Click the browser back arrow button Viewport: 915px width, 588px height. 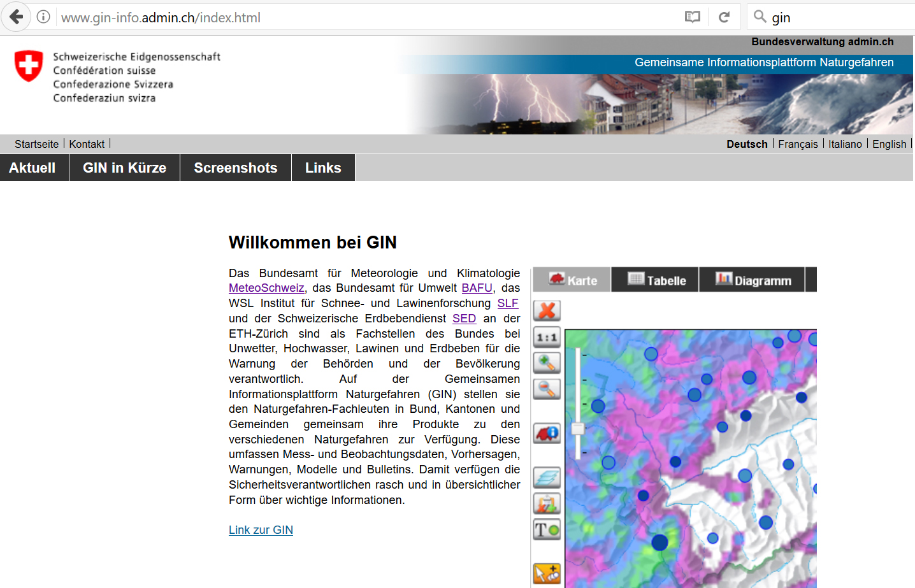tap(17, 17)
